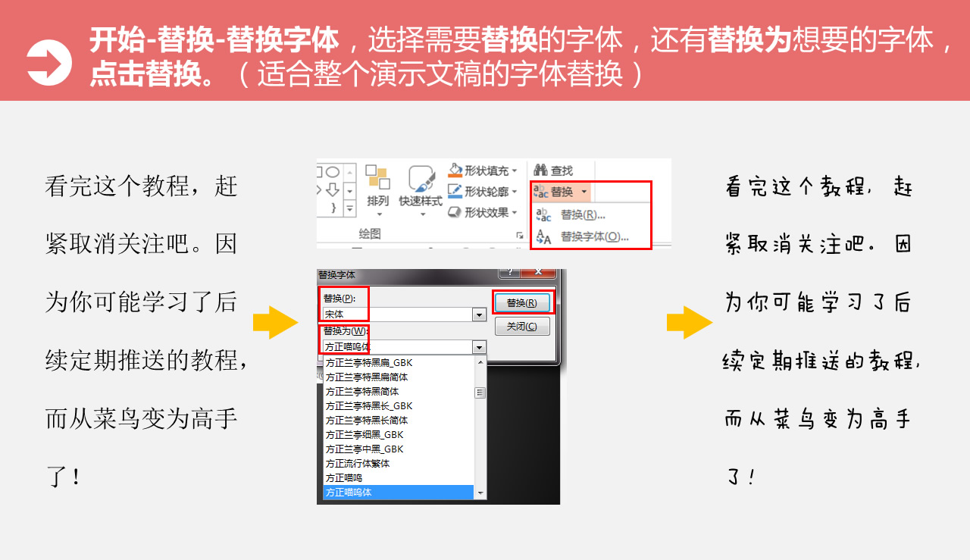970x560 pixels.
Task: Click the 关闭(C) button
Action: point(522,327)
